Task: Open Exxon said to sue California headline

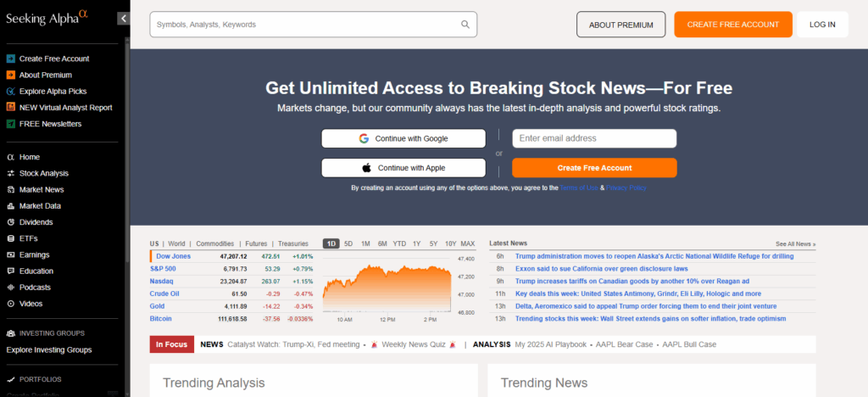Action: click(602, 269)
